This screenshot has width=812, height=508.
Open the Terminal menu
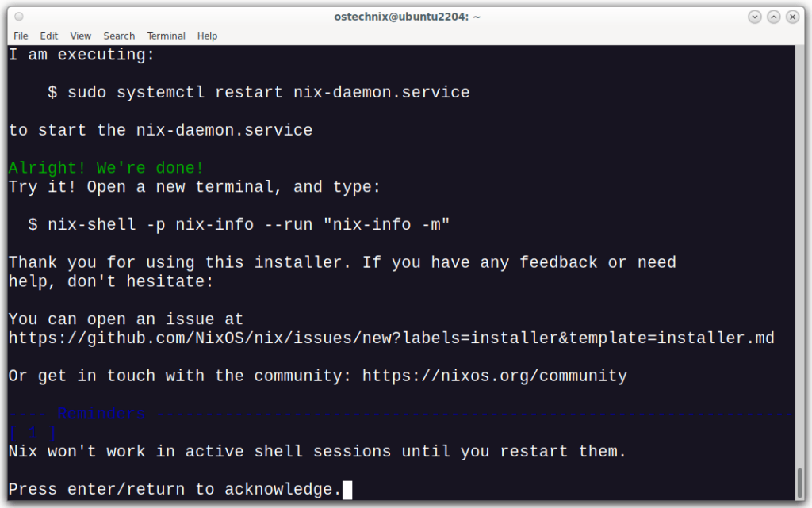166,36
